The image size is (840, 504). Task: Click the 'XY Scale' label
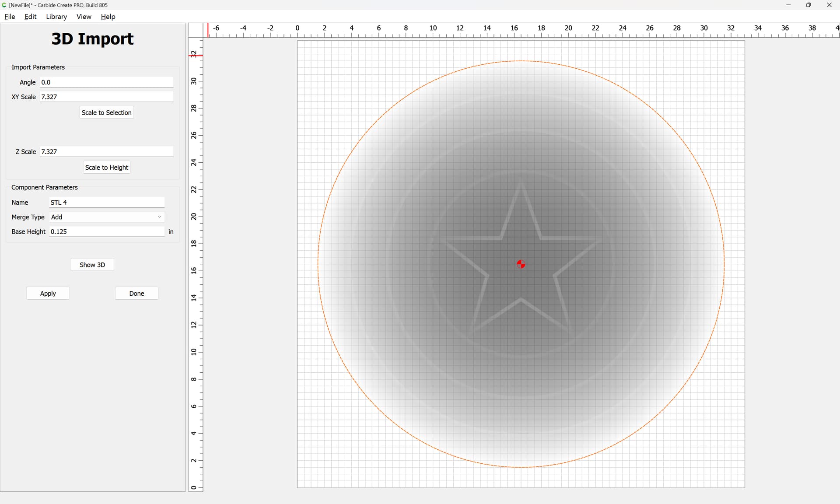click(x=24, y=97)
